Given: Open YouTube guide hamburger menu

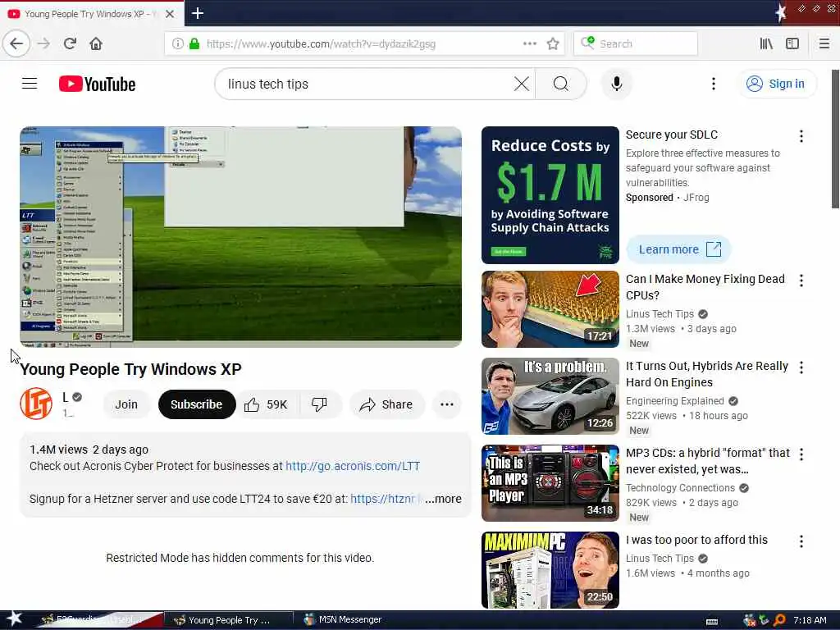Looking at the screenshot, I should [30, 84].
